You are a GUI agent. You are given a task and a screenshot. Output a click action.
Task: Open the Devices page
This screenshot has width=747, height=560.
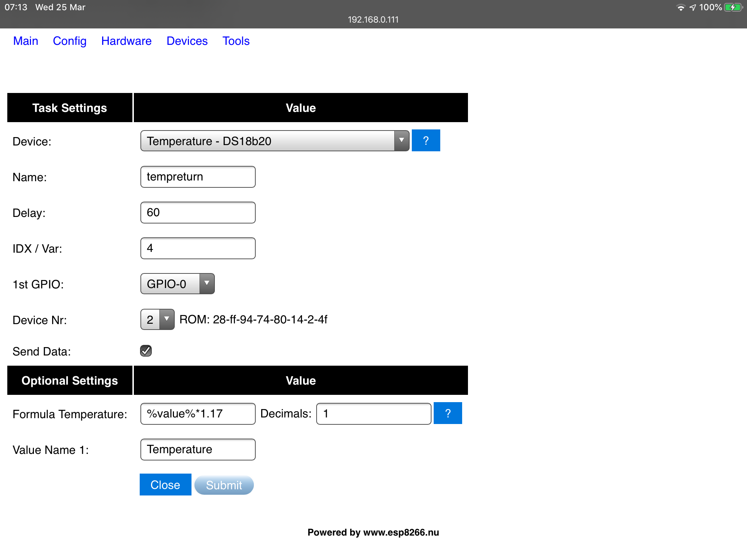[x=187, y=41]
